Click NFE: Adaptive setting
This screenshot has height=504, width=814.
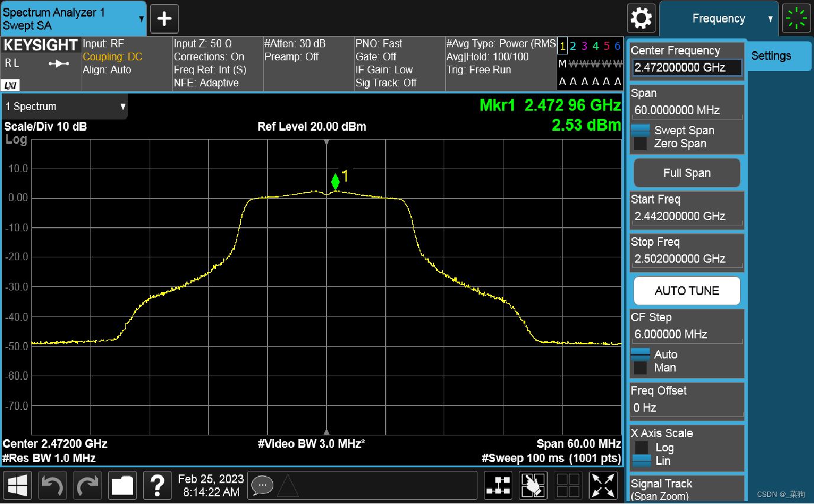click(x=206, y=83)
